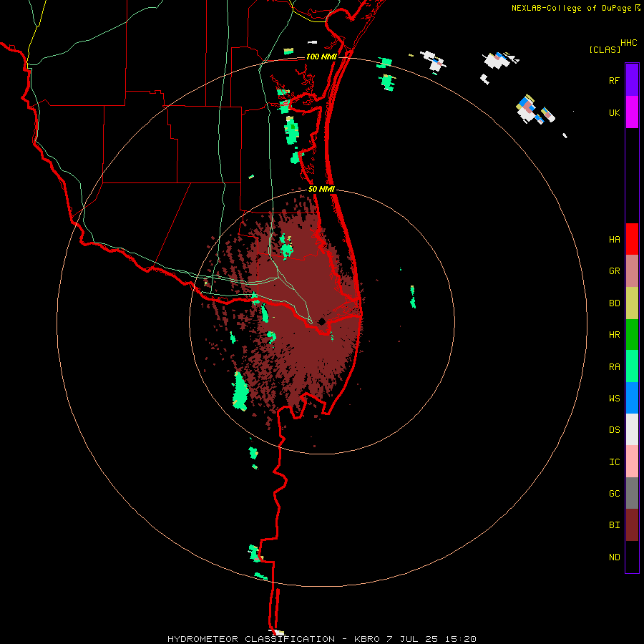Click the '50 NMI' range ring label

click(x=321, y=189)
